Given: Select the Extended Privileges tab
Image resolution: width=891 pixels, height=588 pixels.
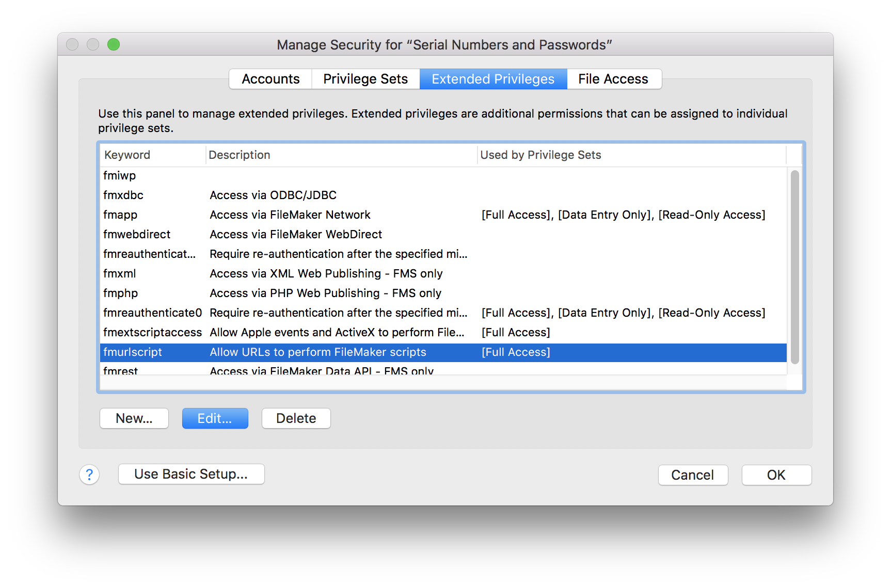Looking at the screenshot, I should pyautogui.click(x=493, y=79).
